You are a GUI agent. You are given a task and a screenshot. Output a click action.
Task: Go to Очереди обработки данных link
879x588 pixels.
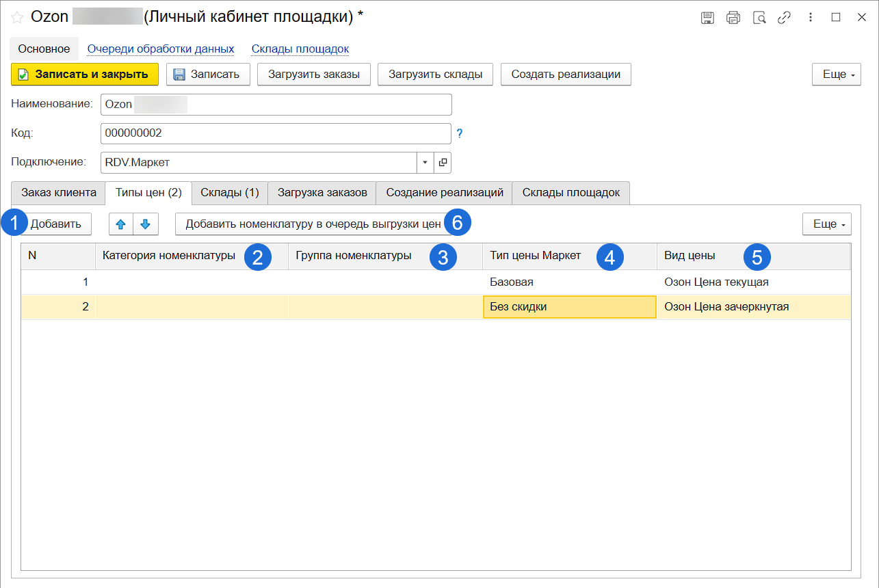tap(161, 49)
